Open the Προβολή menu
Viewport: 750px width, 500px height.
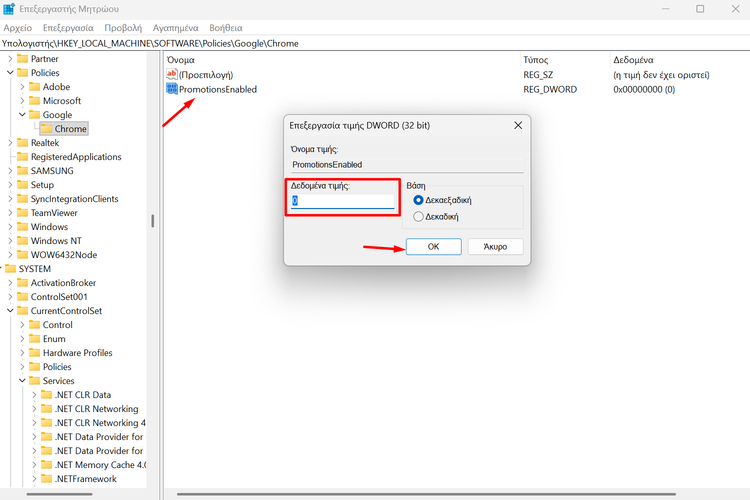[123, 28]
